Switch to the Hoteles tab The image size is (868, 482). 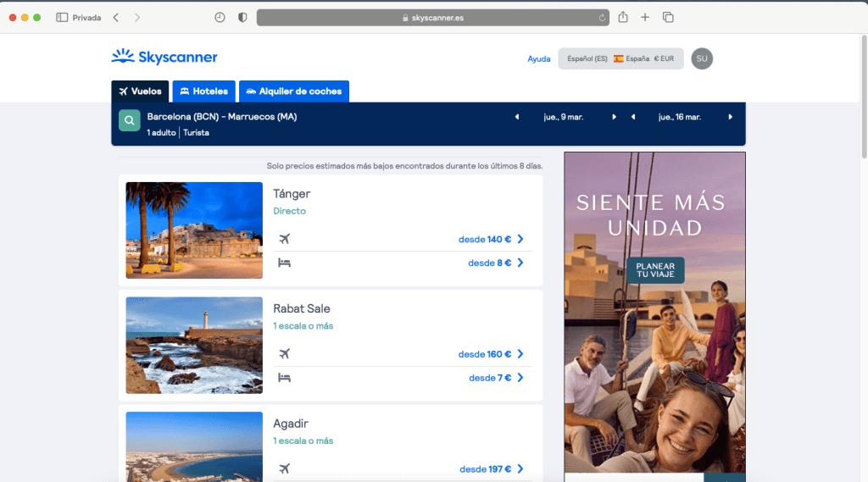(203, 91)
